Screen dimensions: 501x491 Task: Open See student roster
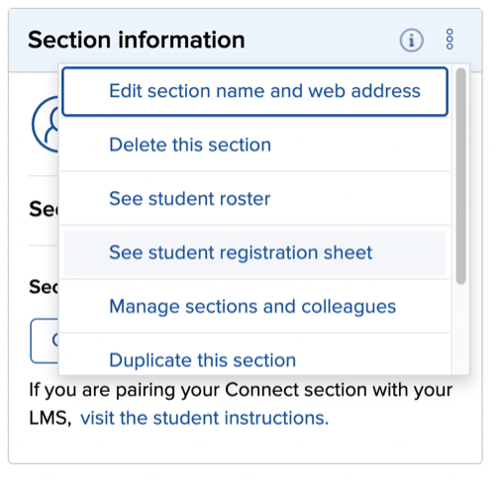coord(255,199)
